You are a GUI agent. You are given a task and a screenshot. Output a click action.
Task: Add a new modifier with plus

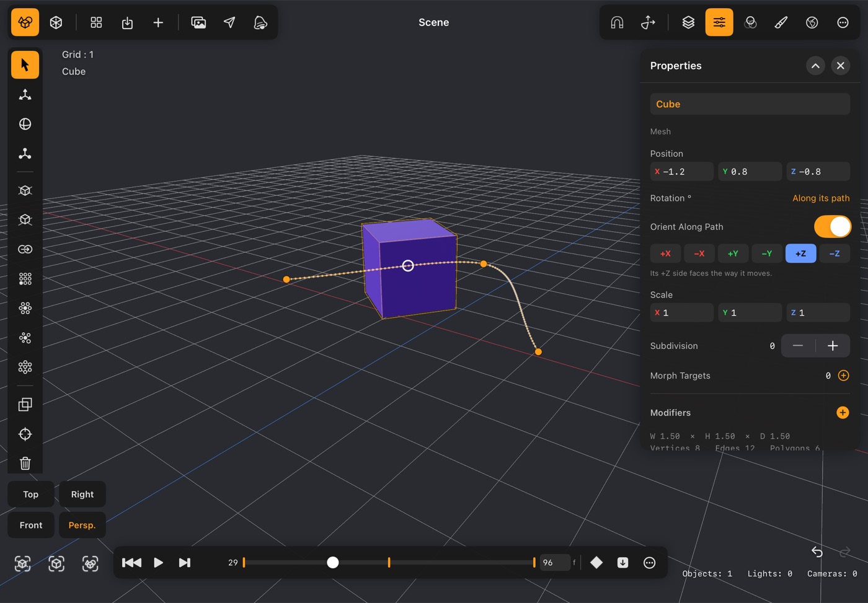[x=843, y=413]
